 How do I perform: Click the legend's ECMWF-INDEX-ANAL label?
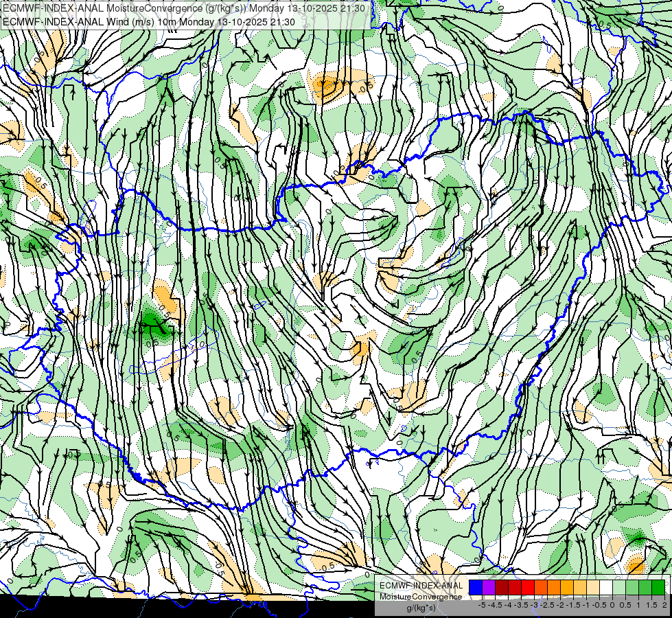tap(421, 586)
